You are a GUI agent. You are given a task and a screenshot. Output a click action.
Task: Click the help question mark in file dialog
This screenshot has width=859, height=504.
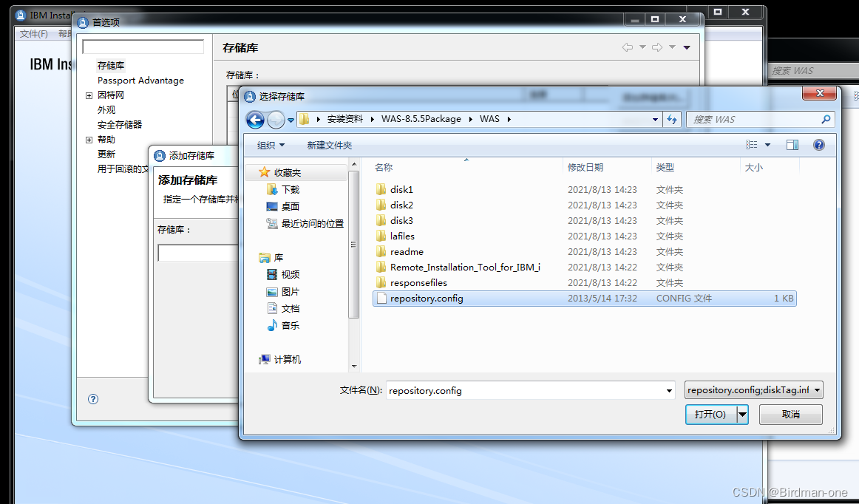tap(819, 145)
